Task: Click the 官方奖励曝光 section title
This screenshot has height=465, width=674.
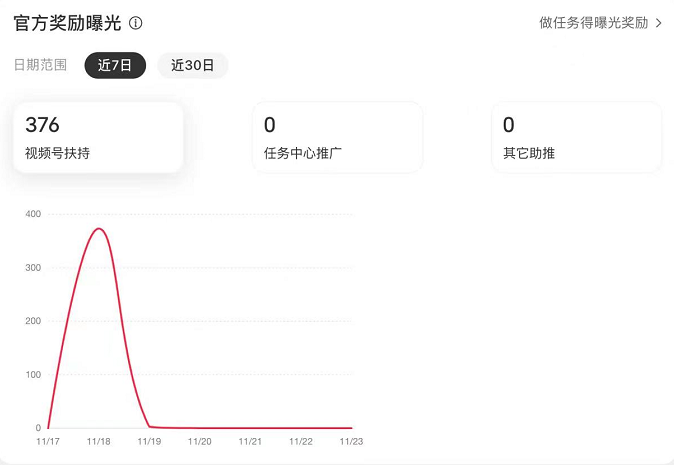Action: [67, 23]
